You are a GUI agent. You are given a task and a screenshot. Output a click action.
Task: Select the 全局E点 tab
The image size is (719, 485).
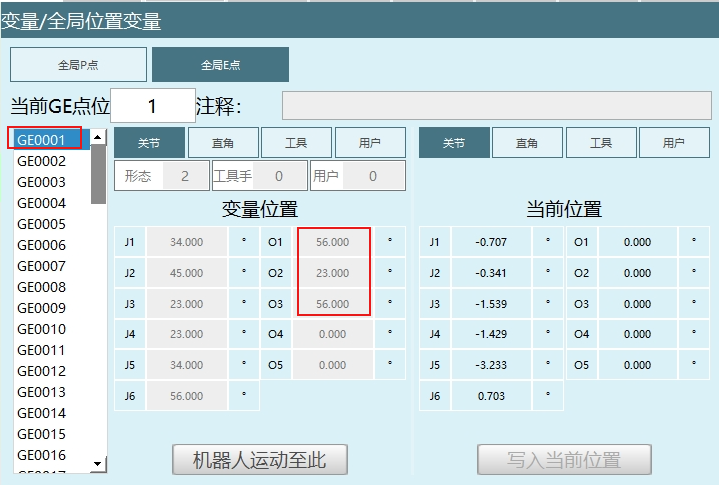point(220,65)
